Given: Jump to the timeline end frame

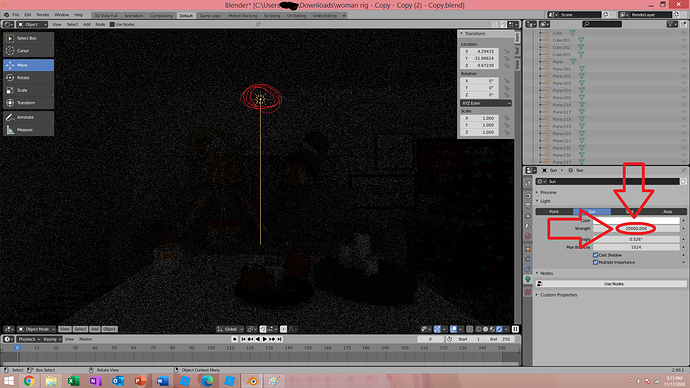Looking at the screenshot, I should pyautogui.click(x=279, y=339).
